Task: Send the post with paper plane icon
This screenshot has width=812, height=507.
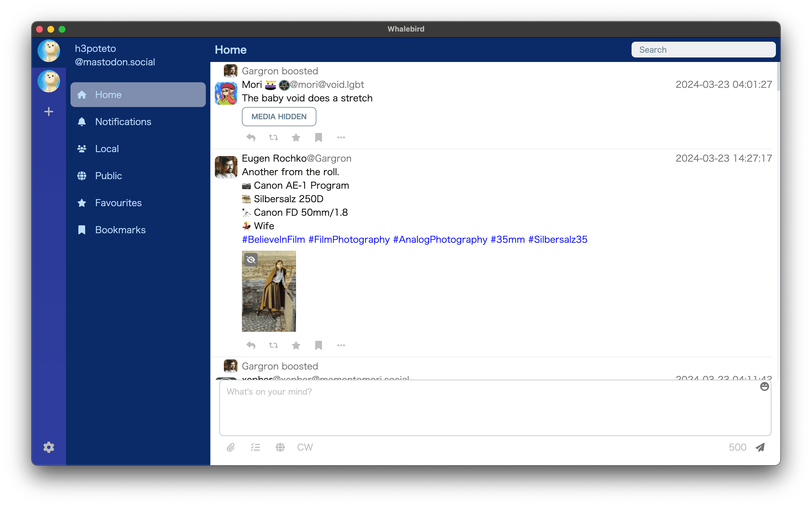Action: click(760, 447)
